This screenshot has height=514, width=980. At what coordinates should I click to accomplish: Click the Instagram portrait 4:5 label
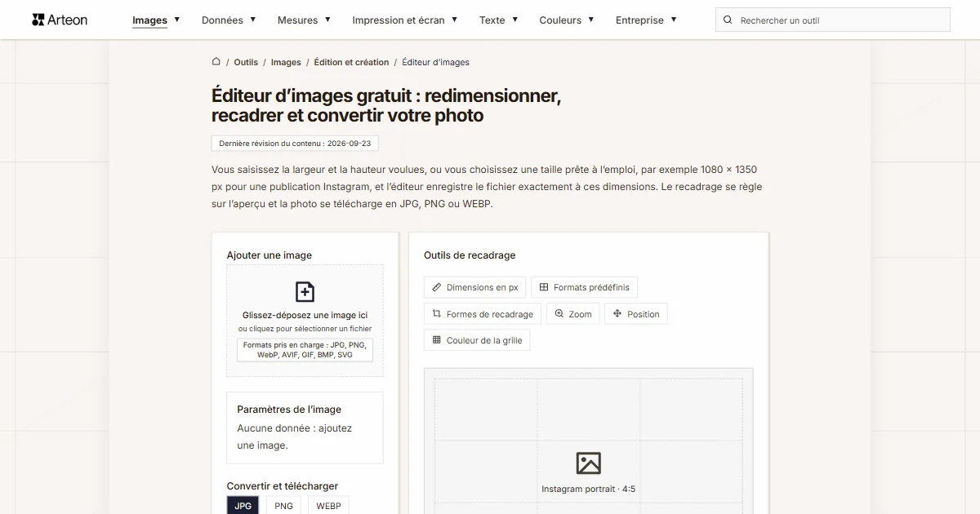click(x=588, y=489)
